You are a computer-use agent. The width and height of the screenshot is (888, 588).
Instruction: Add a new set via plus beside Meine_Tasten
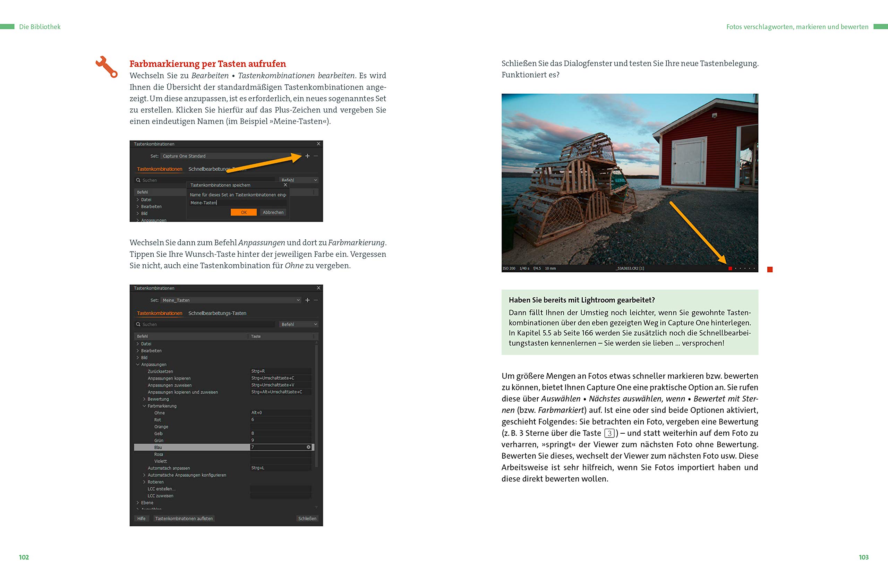coord(307,300)
